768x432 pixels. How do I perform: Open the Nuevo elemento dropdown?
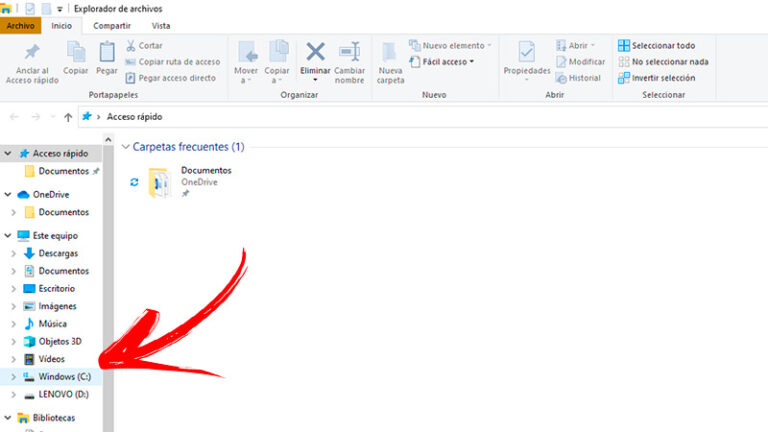click(451, 46)
